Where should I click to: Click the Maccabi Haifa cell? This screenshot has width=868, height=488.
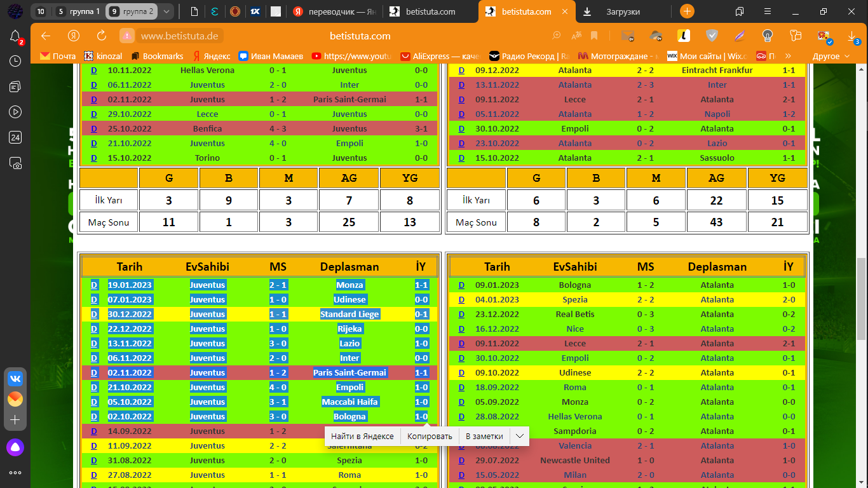coord(349,402)
